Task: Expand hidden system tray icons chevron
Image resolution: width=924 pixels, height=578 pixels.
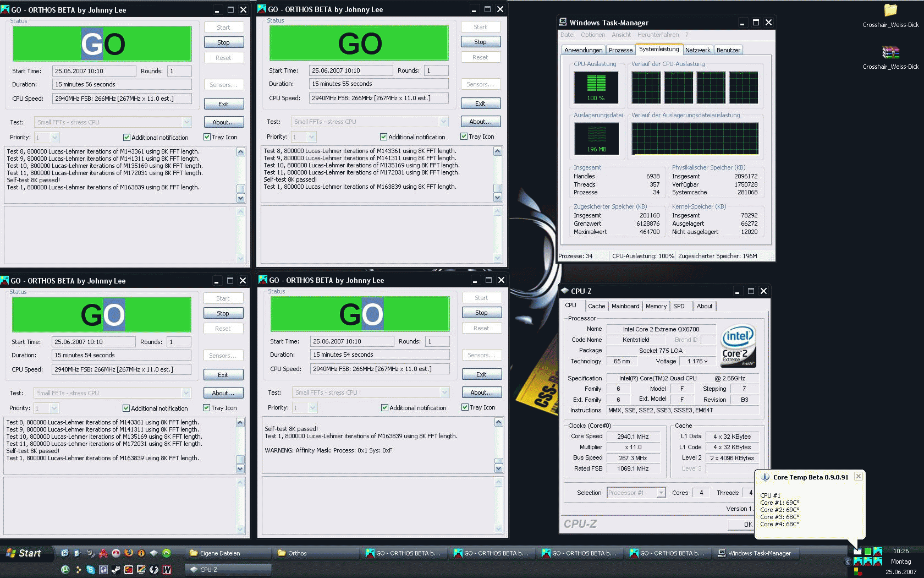Action: (848, 561)
